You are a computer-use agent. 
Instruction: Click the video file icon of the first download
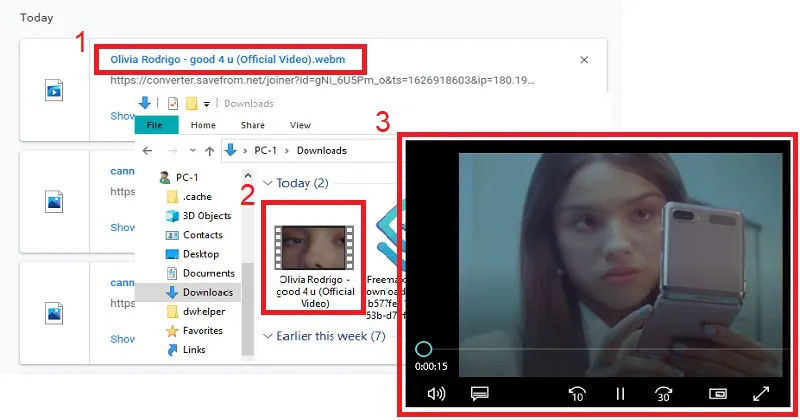tap(54, 90)
